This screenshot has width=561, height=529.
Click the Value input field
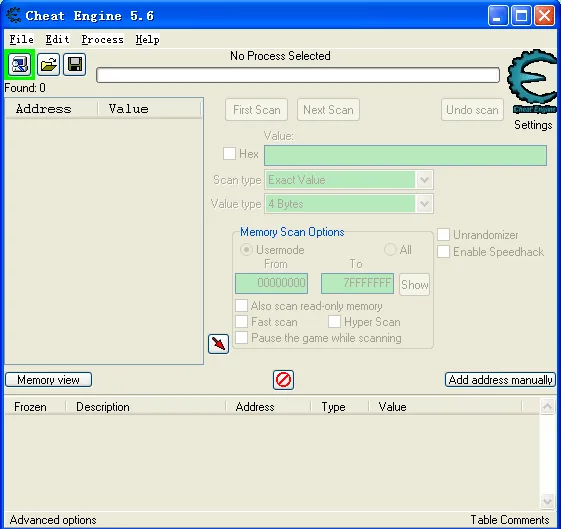coord(405,155)
